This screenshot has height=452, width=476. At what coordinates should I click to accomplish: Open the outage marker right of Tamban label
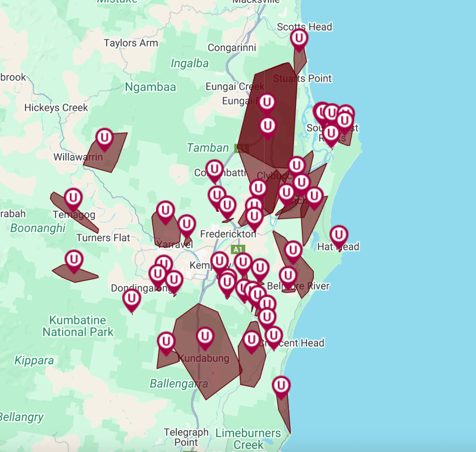point(268,128)
